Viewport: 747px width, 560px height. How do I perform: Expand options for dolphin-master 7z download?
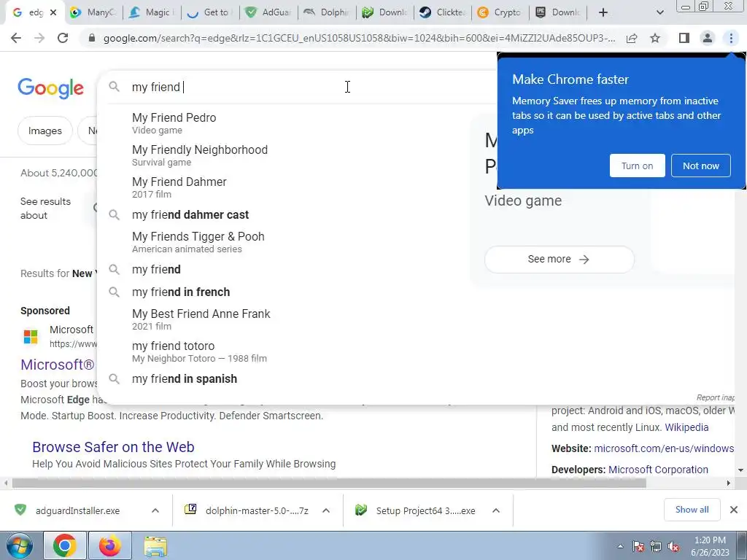326,510
